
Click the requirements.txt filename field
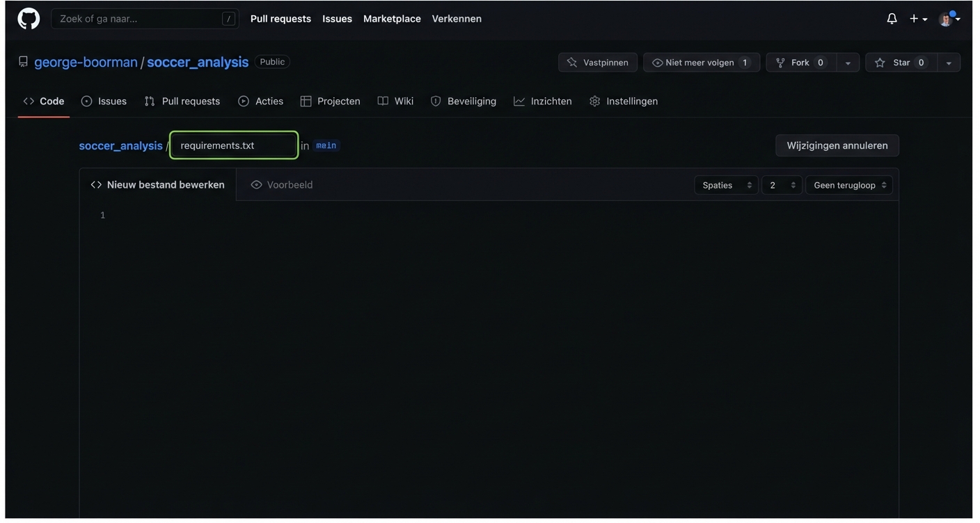point(234,146)
